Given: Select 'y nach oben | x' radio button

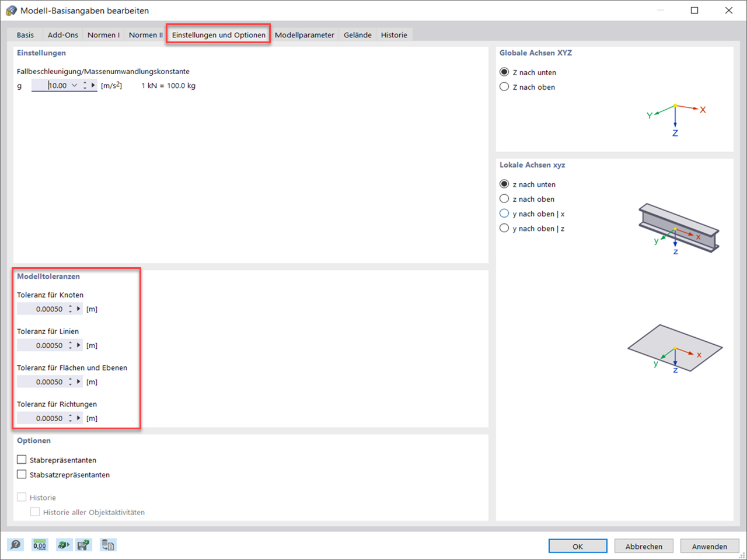Looking at the screenshot, I should 504,213.
